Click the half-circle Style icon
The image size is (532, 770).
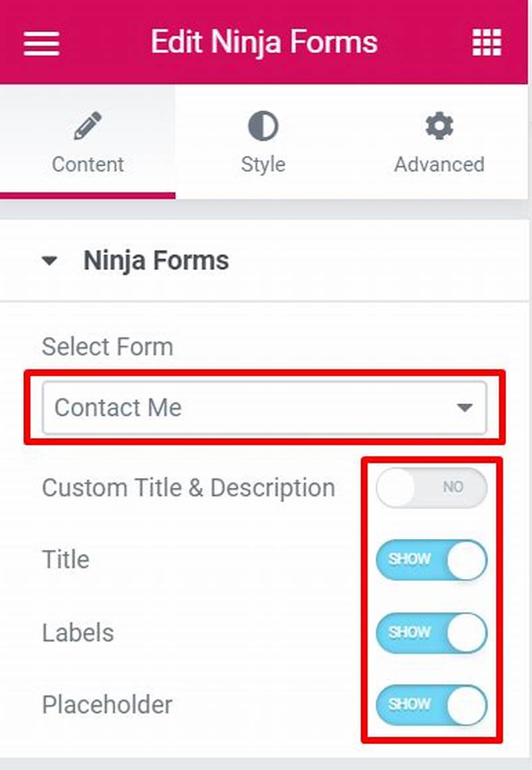coord(263,125)
